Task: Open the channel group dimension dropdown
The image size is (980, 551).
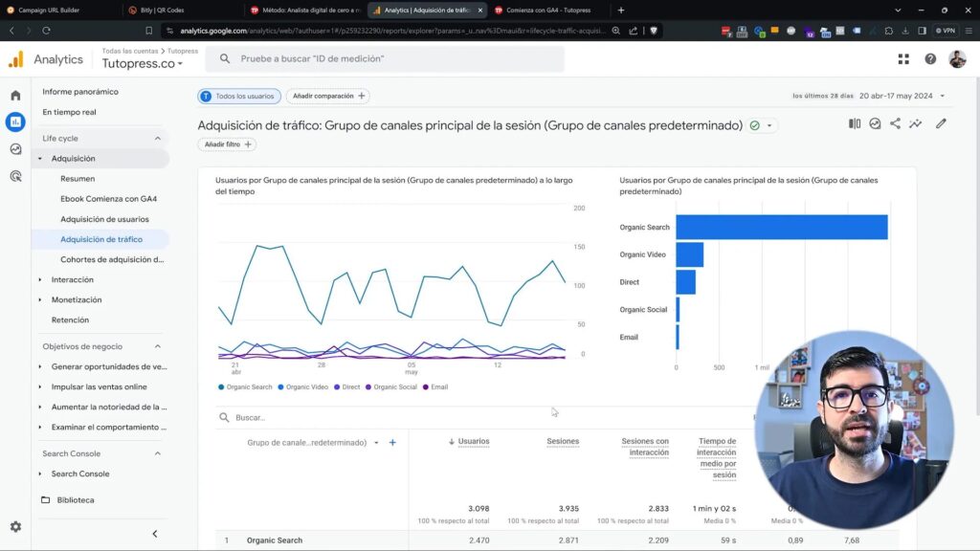Action: point(376,442)
